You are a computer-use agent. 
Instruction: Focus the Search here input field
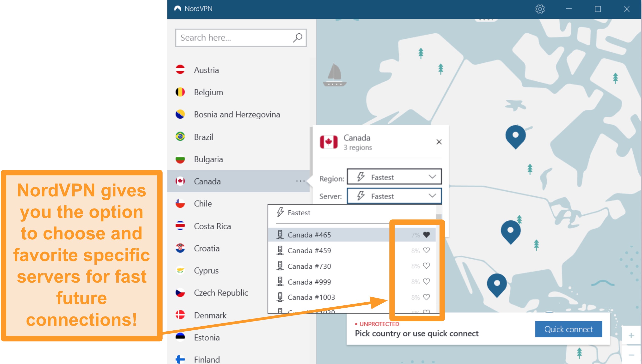(241, 38)
